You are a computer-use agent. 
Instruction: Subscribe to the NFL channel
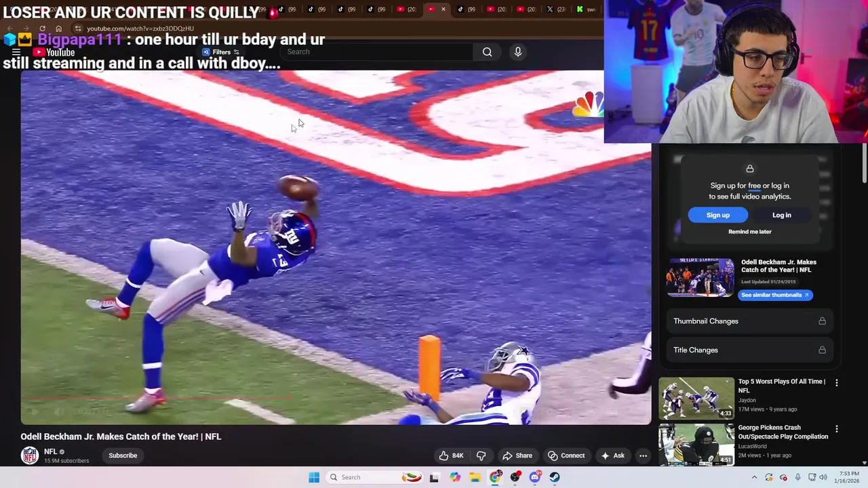tap(123, 455)
